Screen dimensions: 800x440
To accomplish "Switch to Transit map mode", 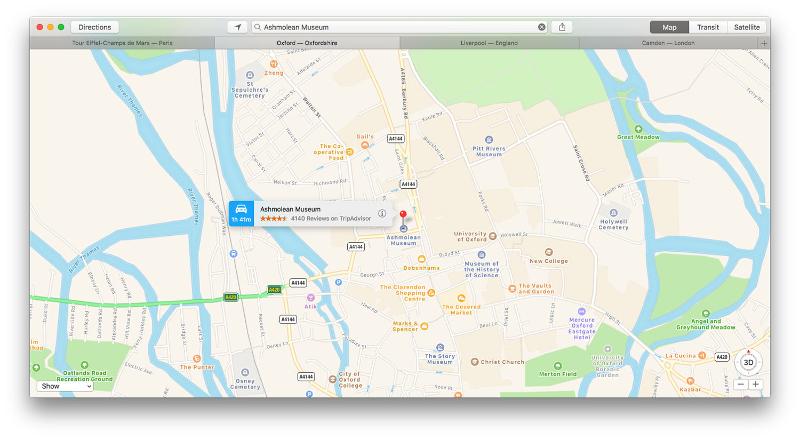I will point(708,27).
